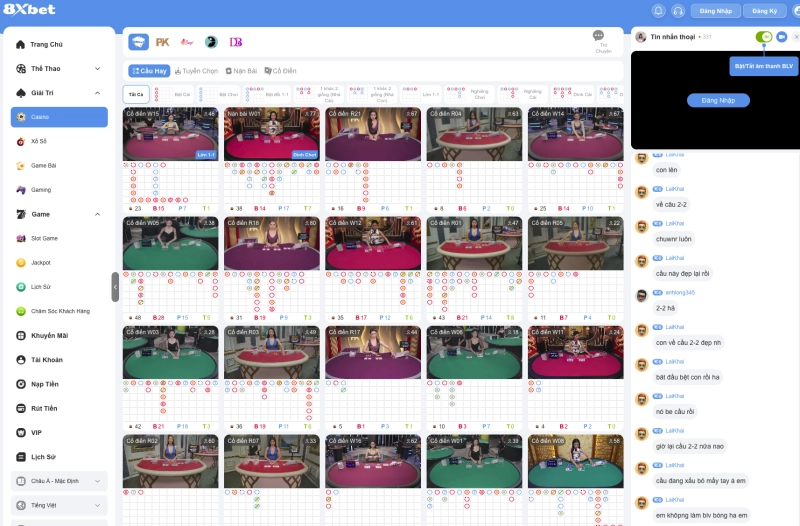
Task: Toggle the BLV sound switch
Action: [x=764, y=37]
